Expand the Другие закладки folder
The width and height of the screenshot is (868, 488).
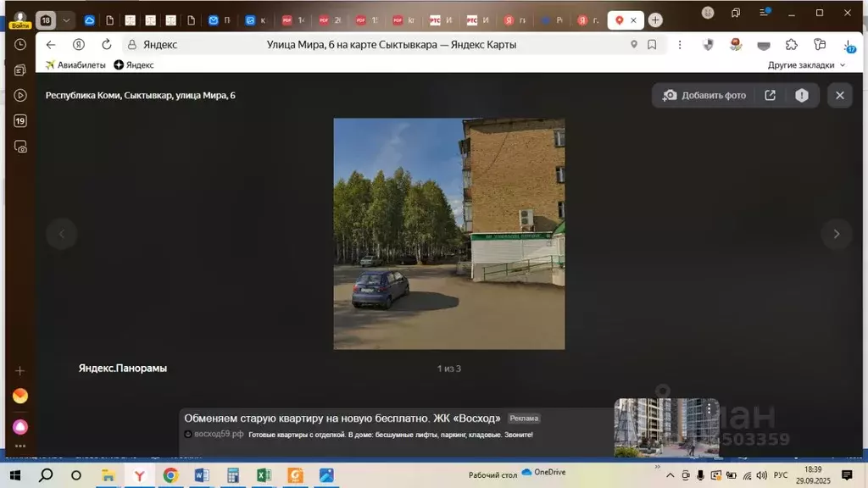tap(806, 65)
